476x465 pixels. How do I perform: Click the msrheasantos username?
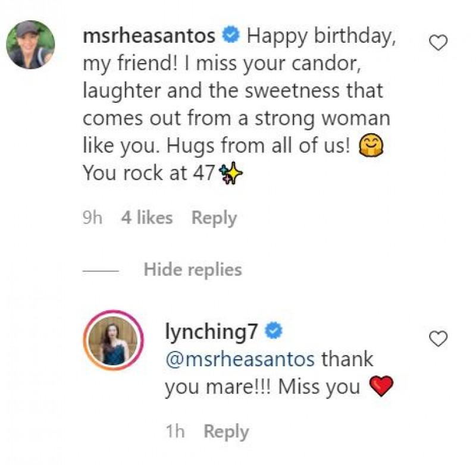pyautogui.click(x=149, y=36)
